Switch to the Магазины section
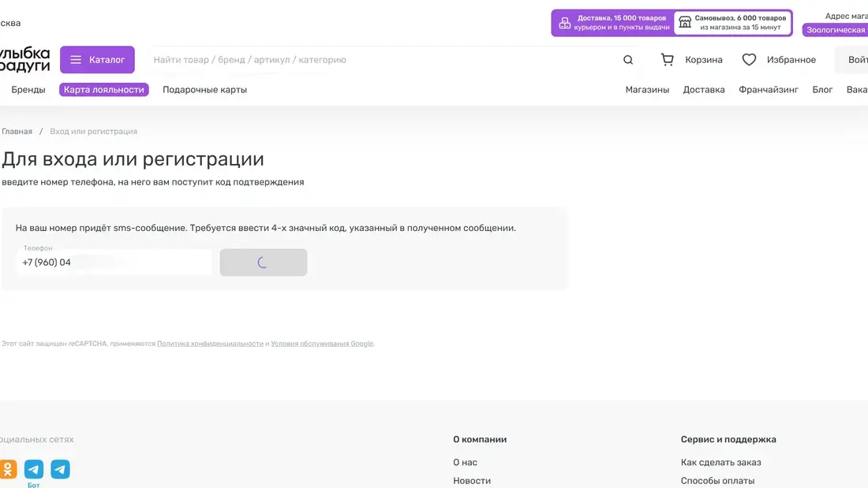Viewport: 868px width, 488px height. (647, 89)
